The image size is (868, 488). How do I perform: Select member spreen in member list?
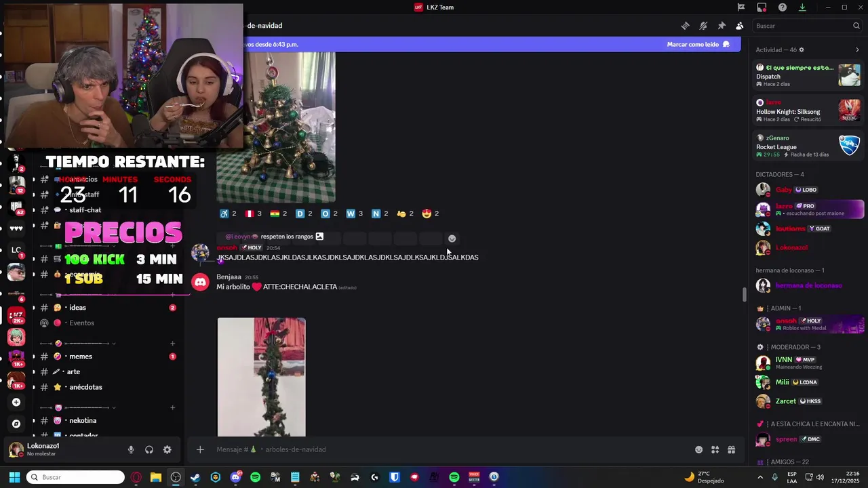click(808, 439)
